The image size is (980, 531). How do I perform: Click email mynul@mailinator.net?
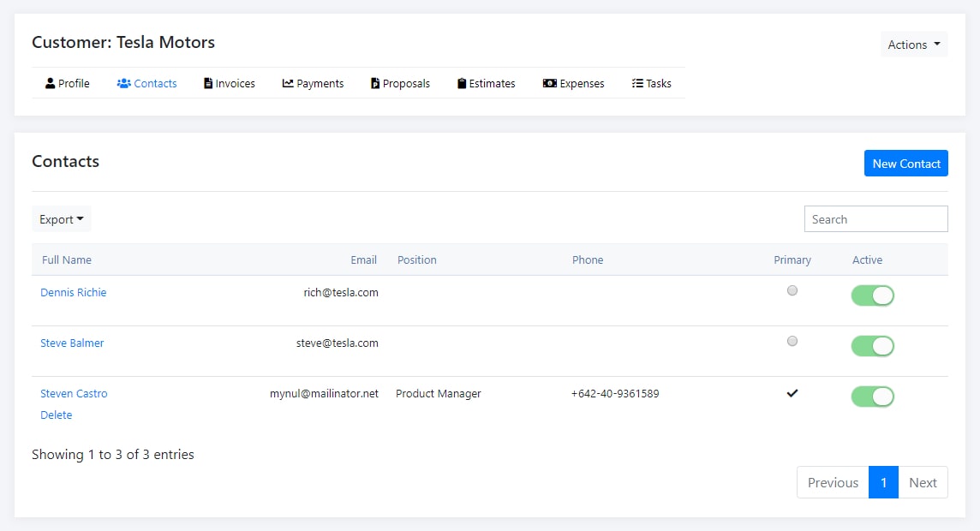tap(325, 394)
